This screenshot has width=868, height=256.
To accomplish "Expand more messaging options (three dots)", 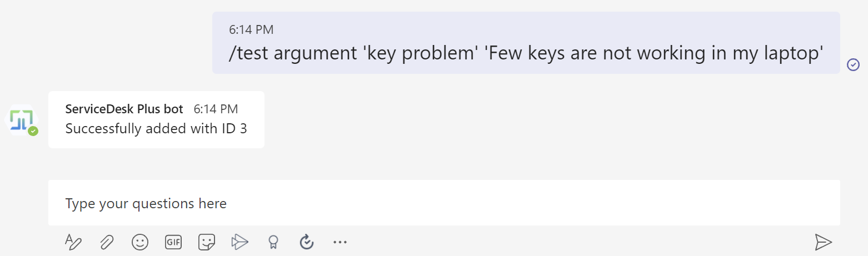I will pos(340,242).
